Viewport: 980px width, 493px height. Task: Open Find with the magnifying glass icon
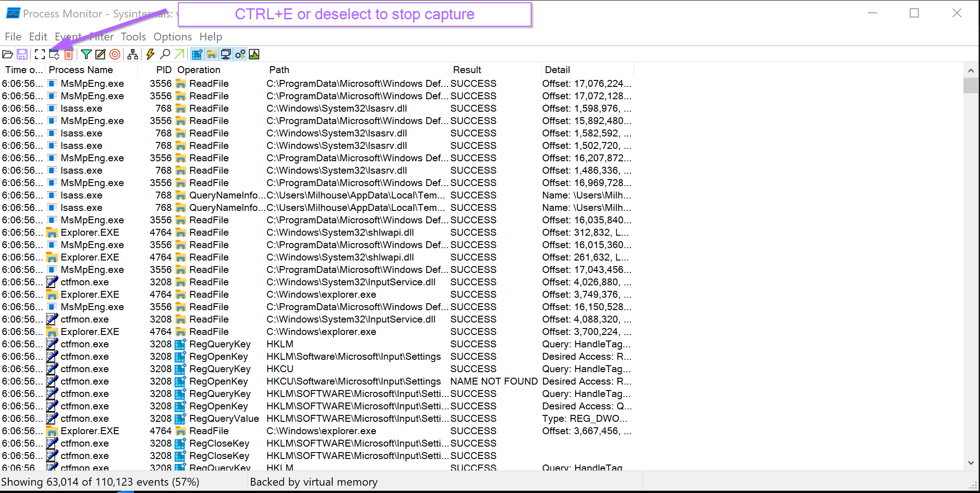click(x=164, y=55)
